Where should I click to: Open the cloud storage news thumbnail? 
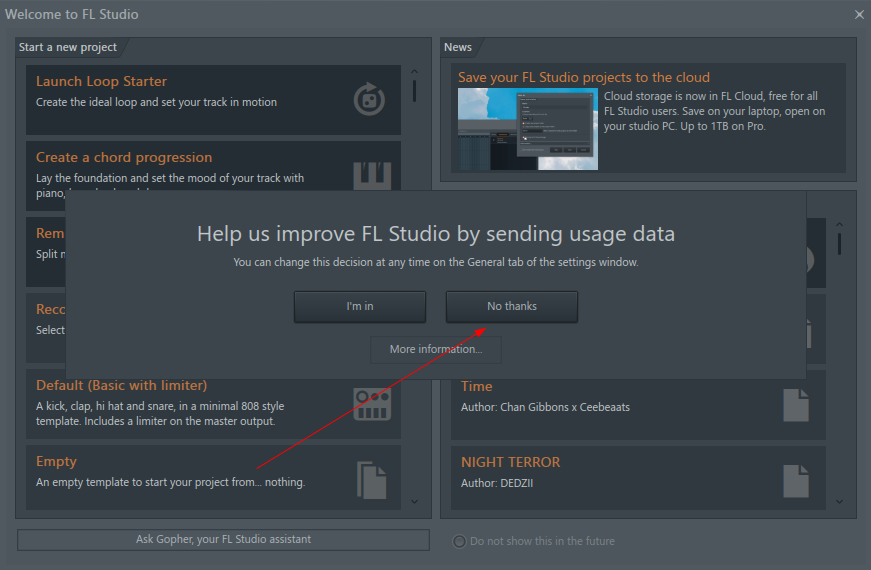pyautogui.click(x=528, y=129)
